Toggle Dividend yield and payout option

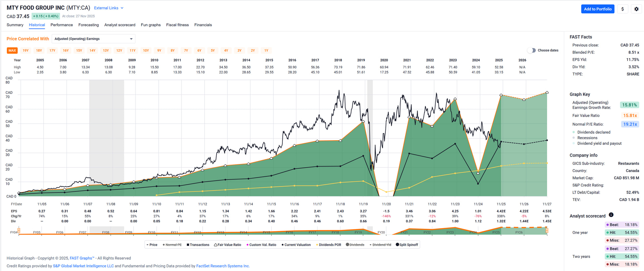(x=574, y=144)
